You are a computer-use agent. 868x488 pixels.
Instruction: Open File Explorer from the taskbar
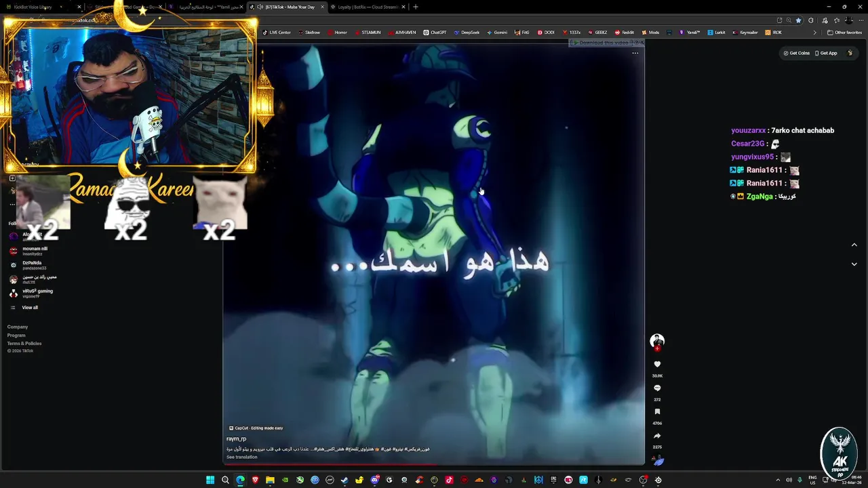pos(270,480)
